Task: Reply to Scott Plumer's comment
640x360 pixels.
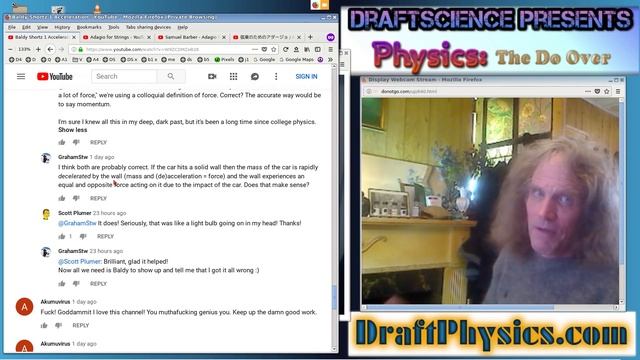Action: click(105, 236)
